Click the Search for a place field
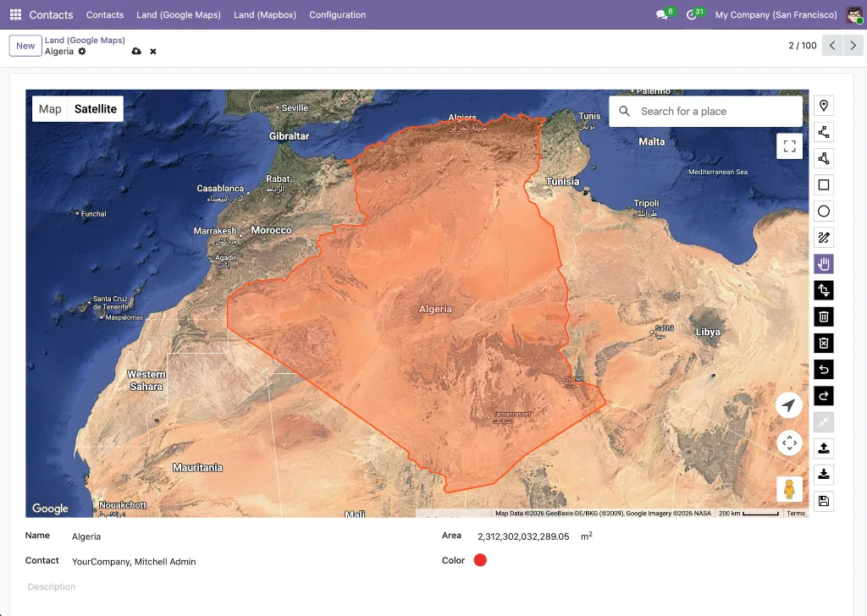Screen dimensions: 867x616 [705, 111]
